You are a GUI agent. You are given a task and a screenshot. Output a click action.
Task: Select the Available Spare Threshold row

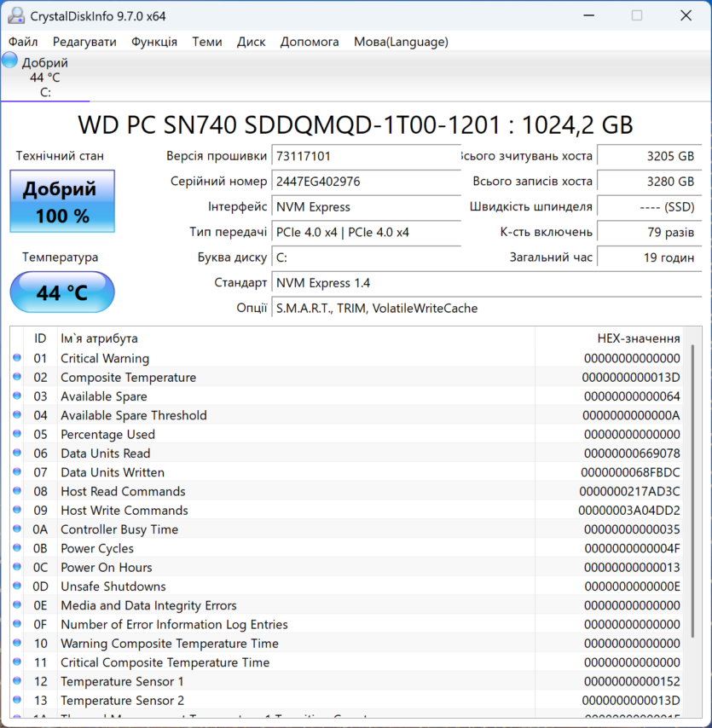tap(346, 415)
